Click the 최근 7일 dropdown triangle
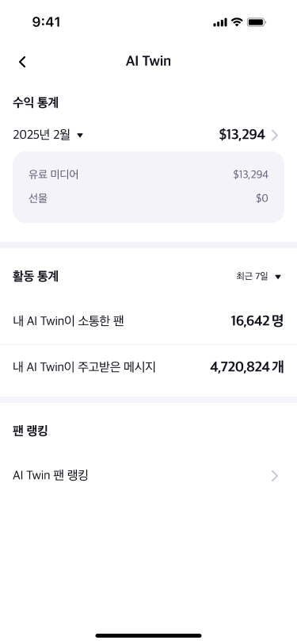 tap(278, 277)
